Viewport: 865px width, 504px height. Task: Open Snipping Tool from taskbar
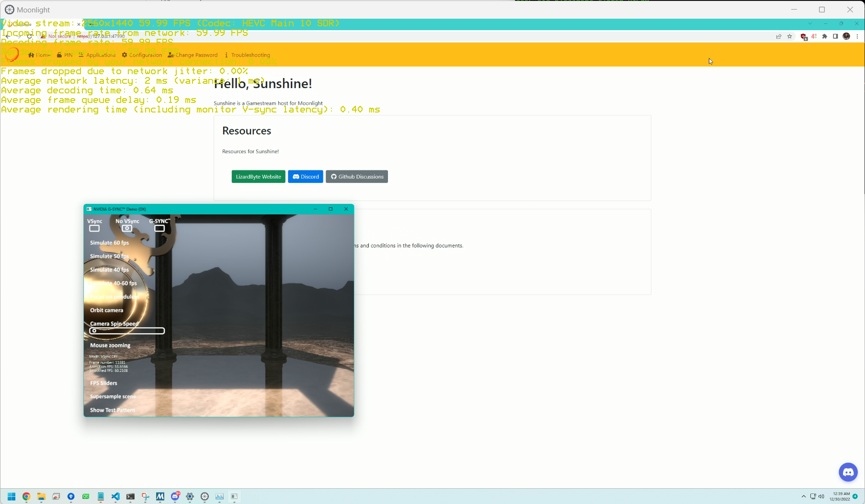145,496
